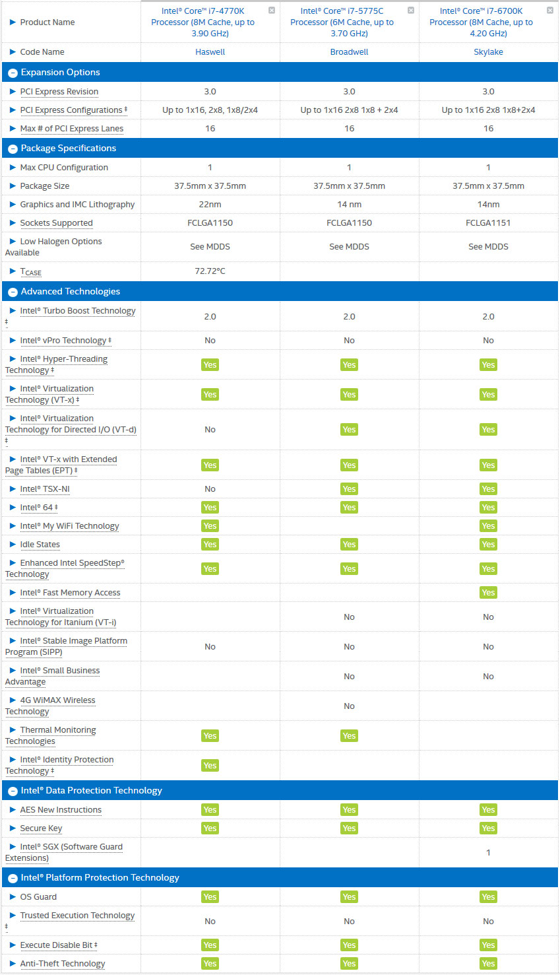The width and height of the screenshot is (560, 975).
Task: Show the Max # of PCI Express Lanes definition
Action: coord(72,129)
